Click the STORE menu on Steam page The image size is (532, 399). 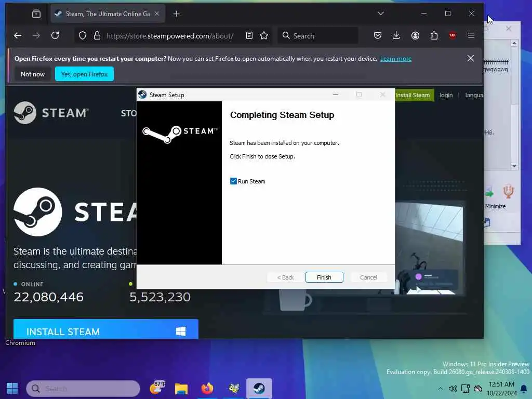pos(129,113)
